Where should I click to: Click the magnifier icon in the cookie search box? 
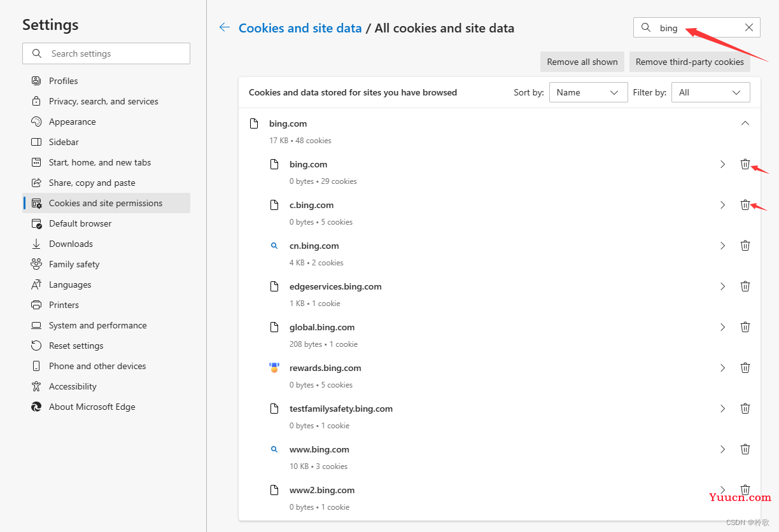pos(646,27)
